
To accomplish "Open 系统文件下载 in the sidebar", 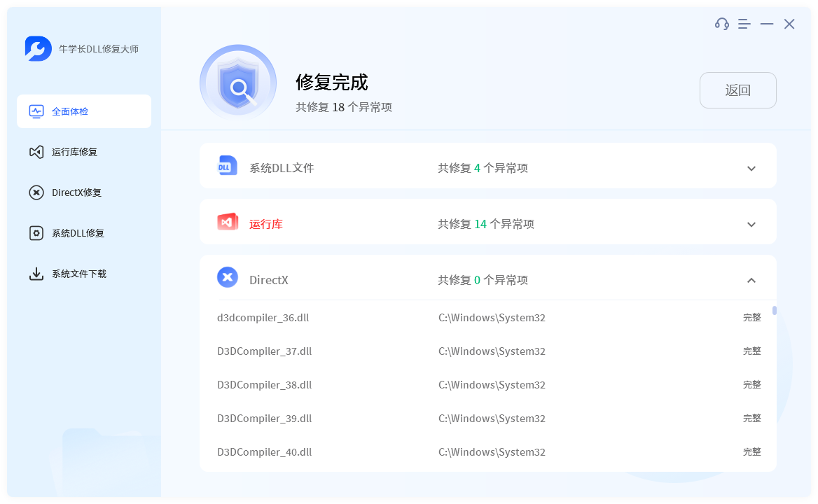I will (84, 273).
